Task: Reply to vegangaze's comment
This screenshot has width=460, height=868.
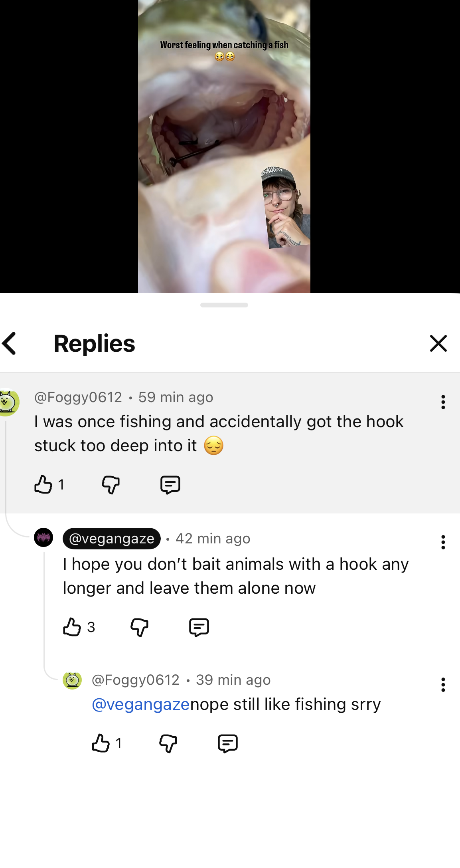Action: [199, 627]
